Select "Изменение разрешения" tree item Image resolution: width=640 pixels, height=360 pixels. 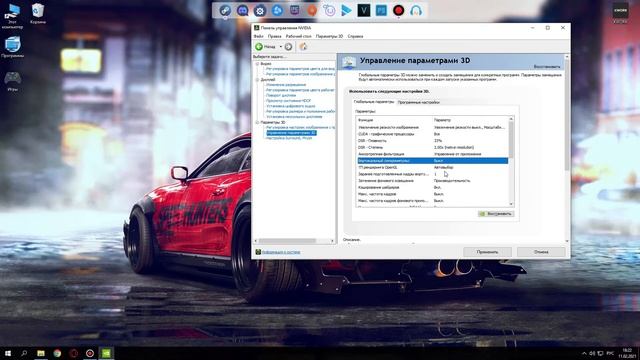coord(286,84)
